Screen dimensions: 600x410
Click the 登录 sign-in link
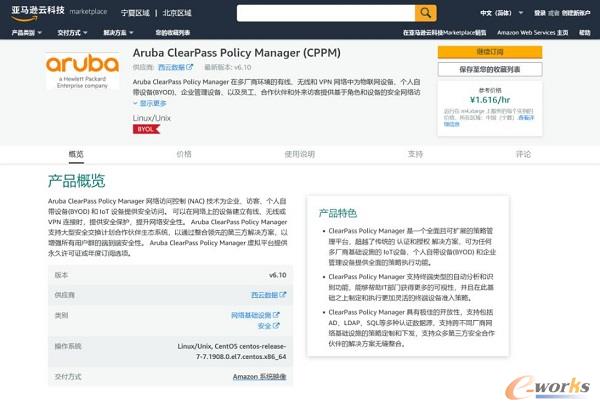tap(540, 13)
